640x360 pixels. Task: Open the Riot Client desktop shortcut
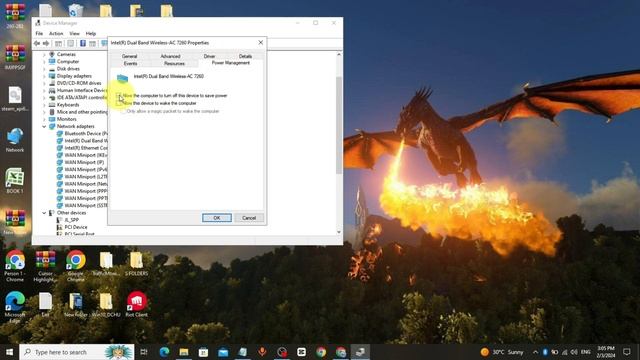(136, 304)
